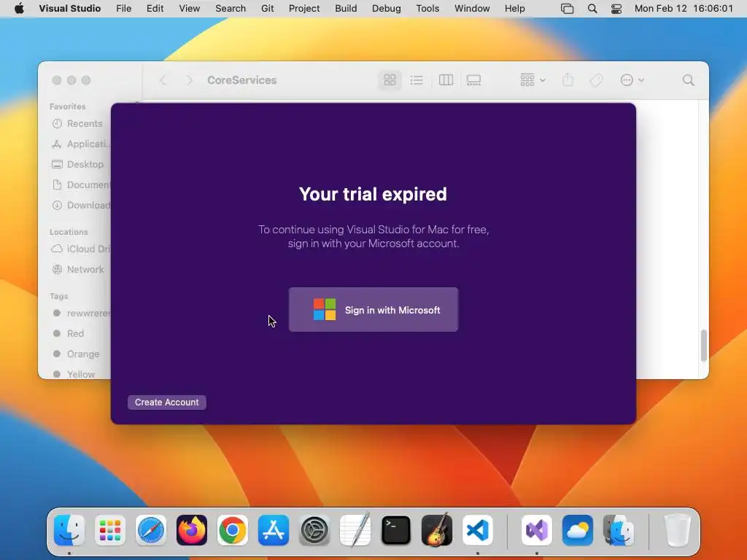Open the File menu

pyautogui.click(x=124, y=9)
